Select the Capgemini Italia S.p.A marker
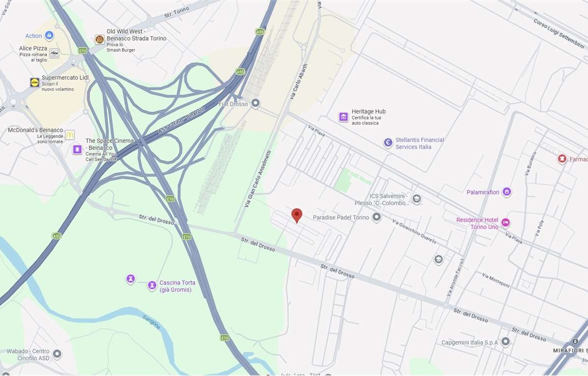Viewport: 588px width, 376px height. point(506,341)
